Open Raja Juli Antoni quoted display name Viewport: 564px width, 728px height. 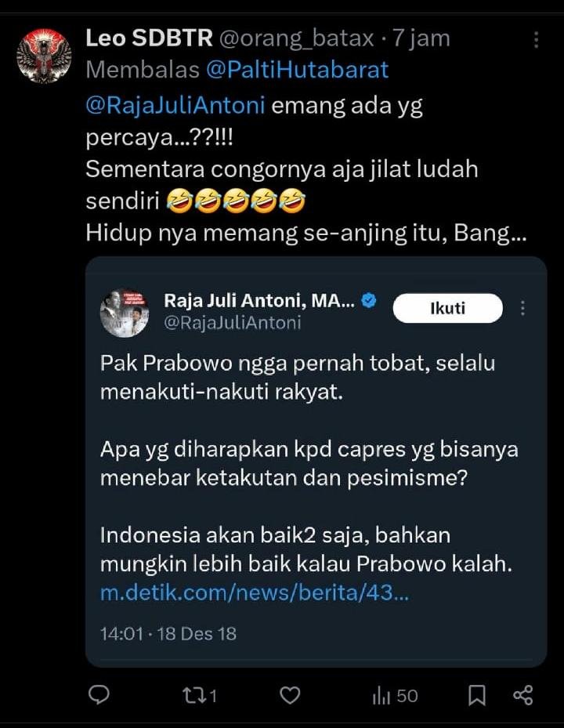point(259,301)
